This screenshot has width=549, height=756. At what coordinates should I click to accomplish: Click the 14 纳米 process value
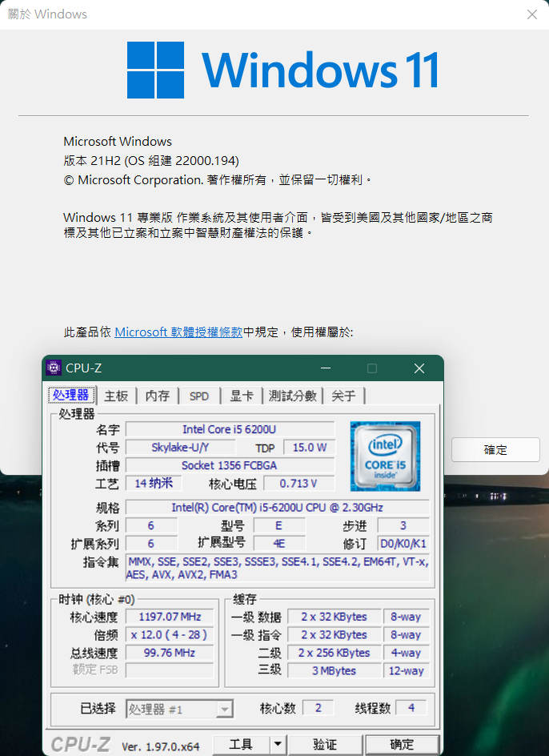[154, 483]
